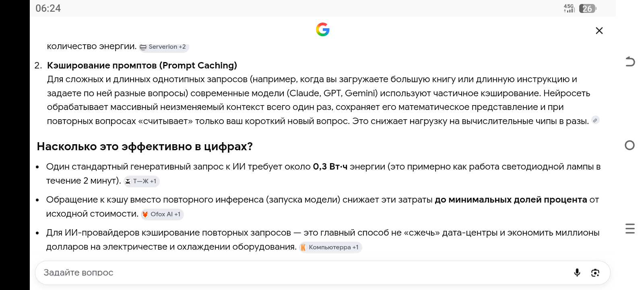
Task: Open the Компьютерра +1 source chip
Action: click(x=330, y=247)
